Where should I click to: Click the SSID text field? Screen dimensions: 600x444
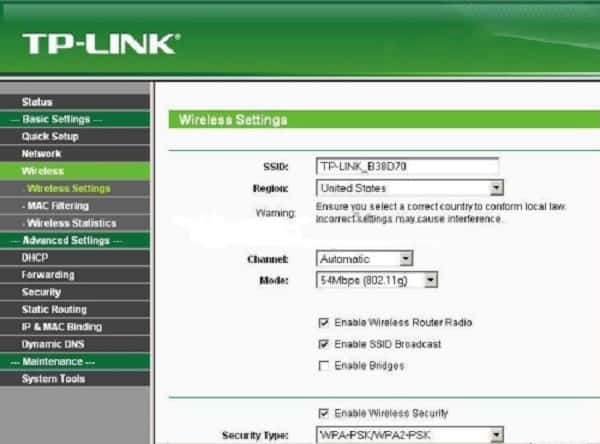[x=408, y=166]
